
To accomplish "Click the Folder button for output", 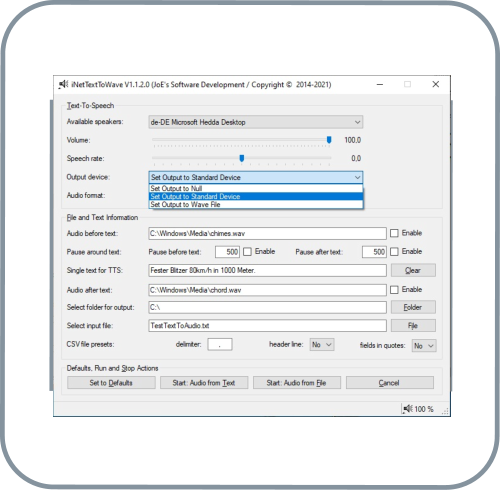I will 413,307.
